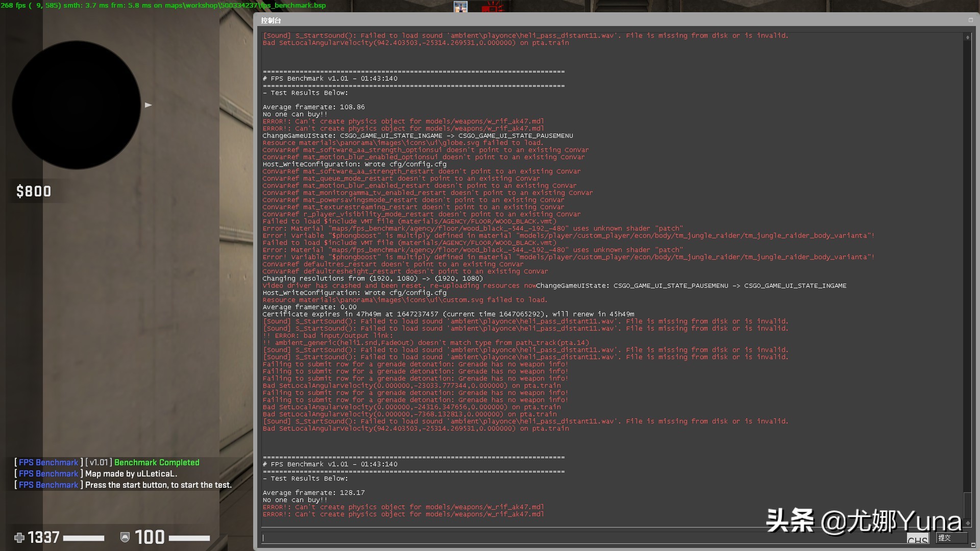Click the scrollbar down arrow in console
Screen dimensions: 980x551
tap(967, 523)
